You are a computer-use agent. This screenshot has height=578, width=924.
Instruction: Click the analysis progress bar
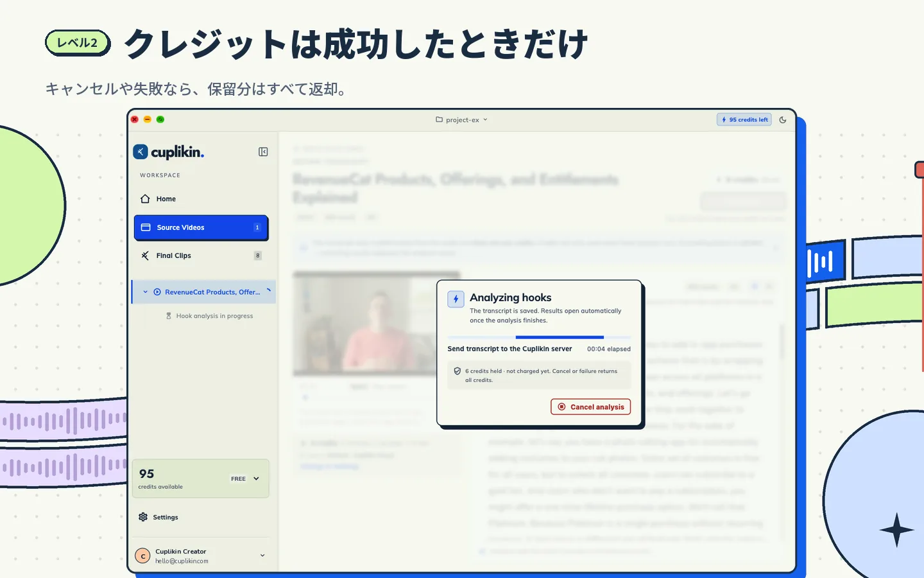click(539, 337)
